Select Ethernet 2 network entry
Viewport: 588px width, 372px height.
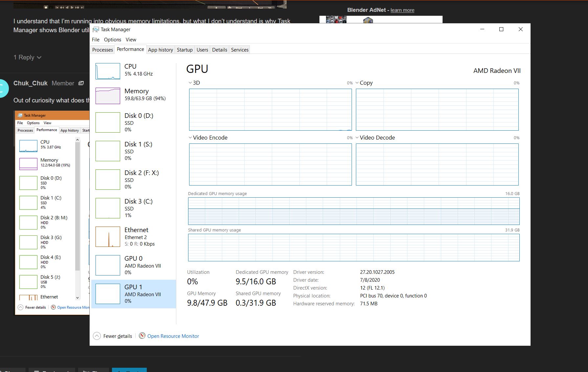click(x=134, y=237)
